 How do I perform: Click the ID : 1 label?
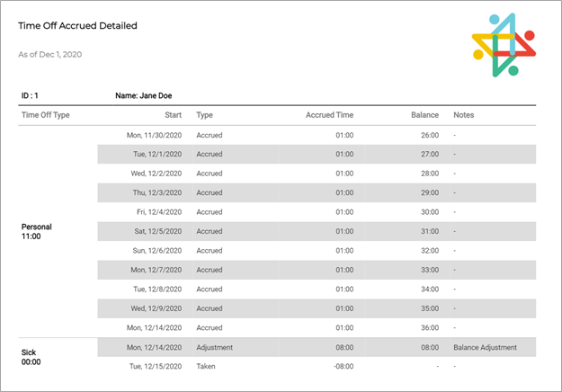tap(30, 95)
